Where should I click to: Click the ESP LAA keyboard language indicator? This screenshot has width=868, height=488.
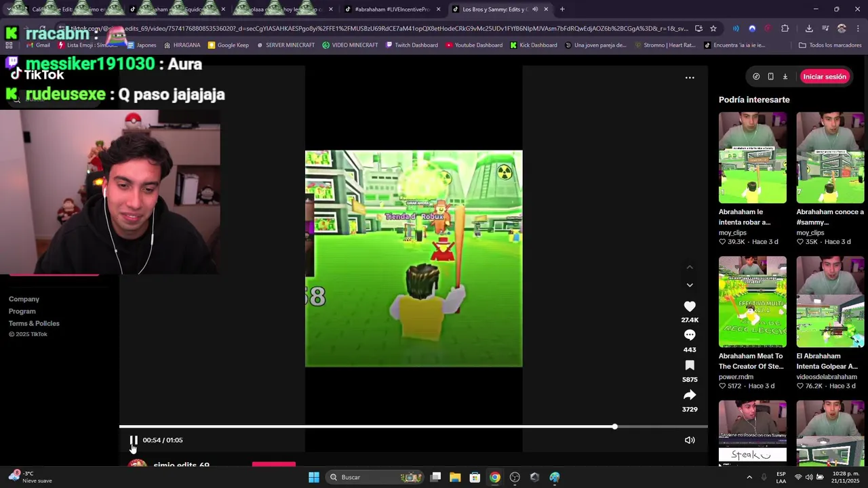[781, 477]
